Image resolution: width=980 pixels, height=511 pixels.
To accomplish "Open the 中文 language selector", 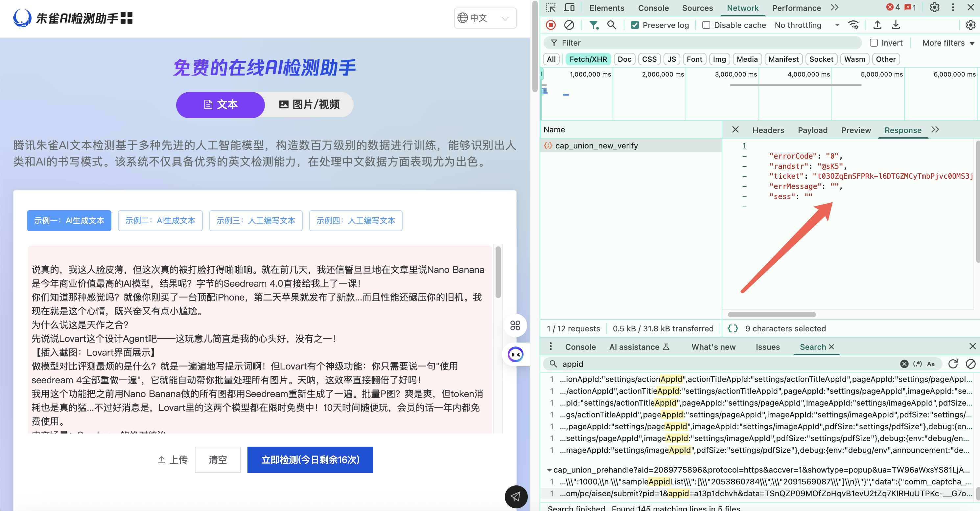I will click(x=485, y=18).
